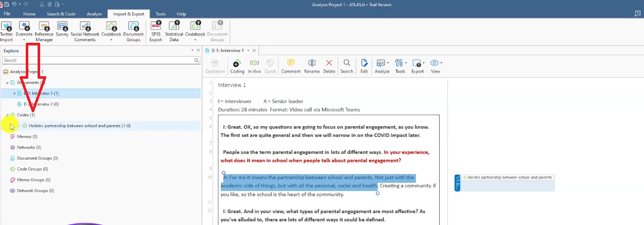This screenshot has height=225, width=644.
Task: Undo the last action
Action: coord(14,4)
